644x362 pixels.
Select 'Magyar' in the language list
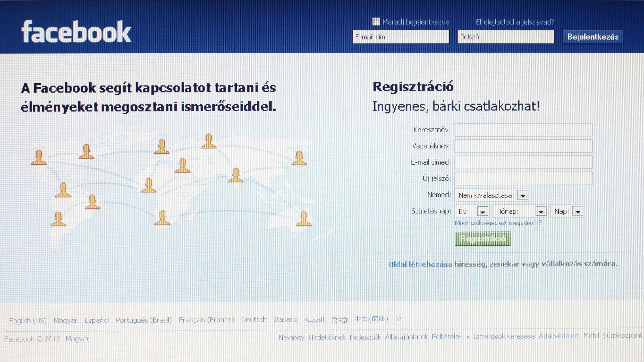coord(65,321)
